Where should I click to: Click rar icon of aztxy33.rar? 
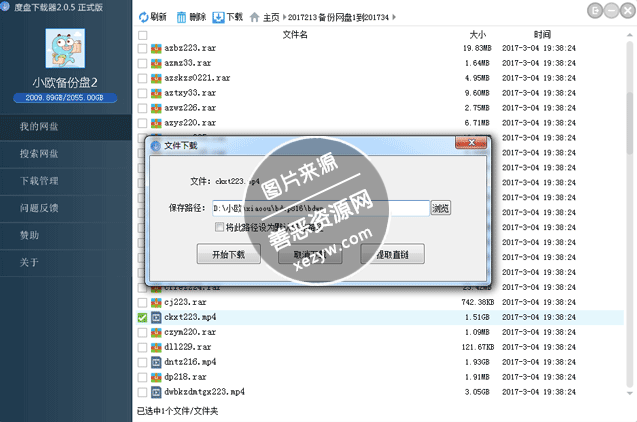[x=156, y=93]
